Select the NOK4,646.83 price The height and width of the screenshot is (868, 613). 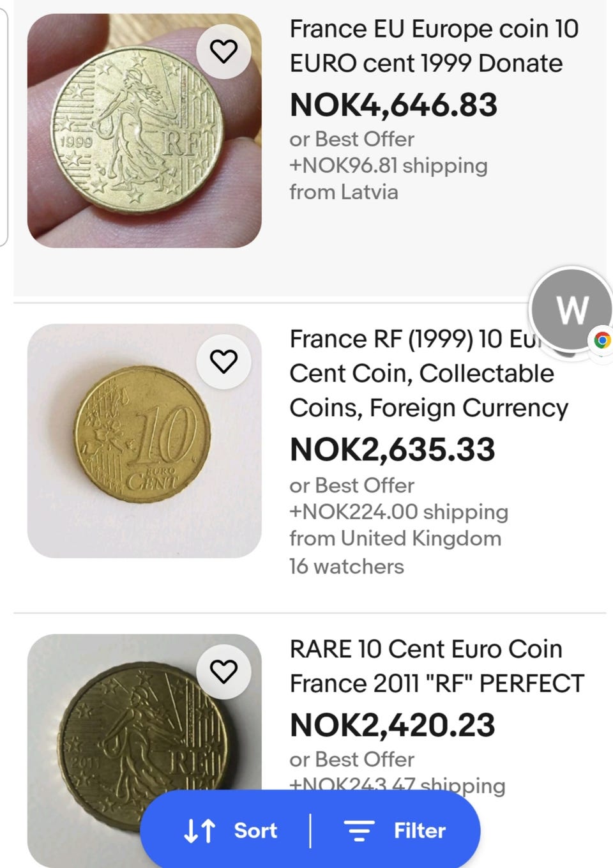pos(393,105)
